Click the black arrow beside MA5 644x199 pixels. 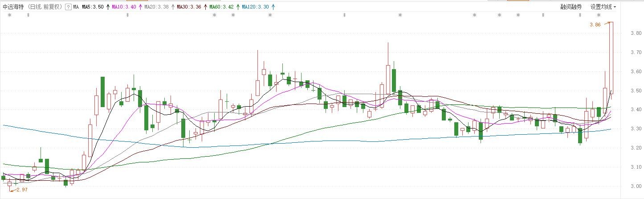[x=108, y=7]
